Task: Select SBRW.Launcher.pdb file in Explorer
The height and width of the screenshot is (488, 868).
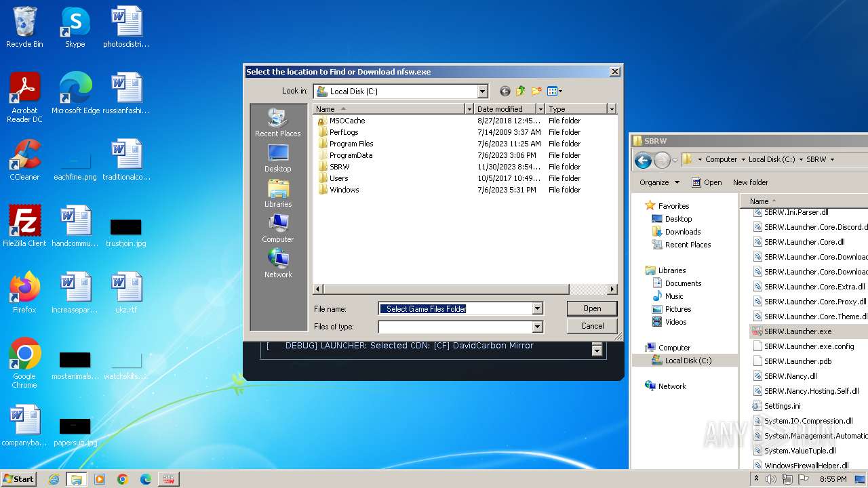Action: coord(797,361)
